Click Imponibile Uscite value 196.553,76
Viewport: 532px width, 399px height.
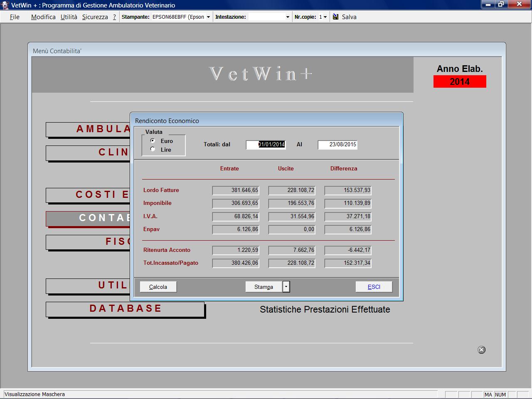click(292, 203)
